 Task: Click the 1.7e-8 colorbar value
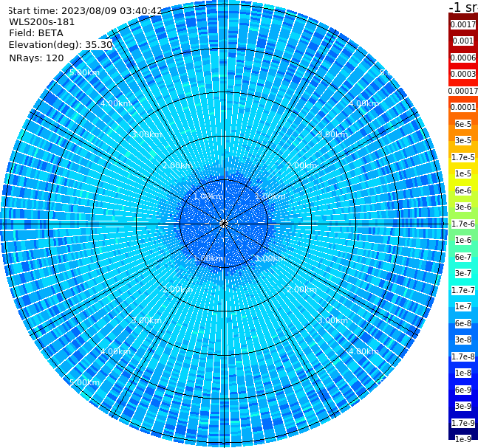pyautogui.click(x=463, y=356)
